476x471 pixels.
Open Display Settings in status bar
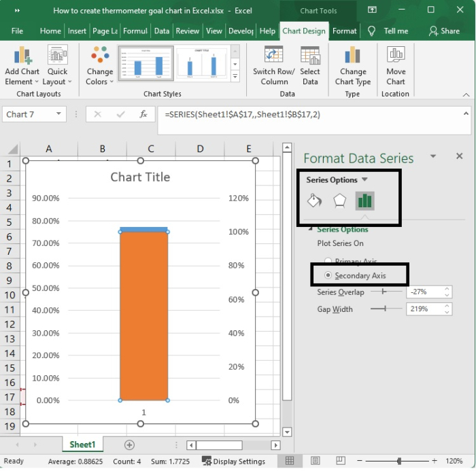233,461
